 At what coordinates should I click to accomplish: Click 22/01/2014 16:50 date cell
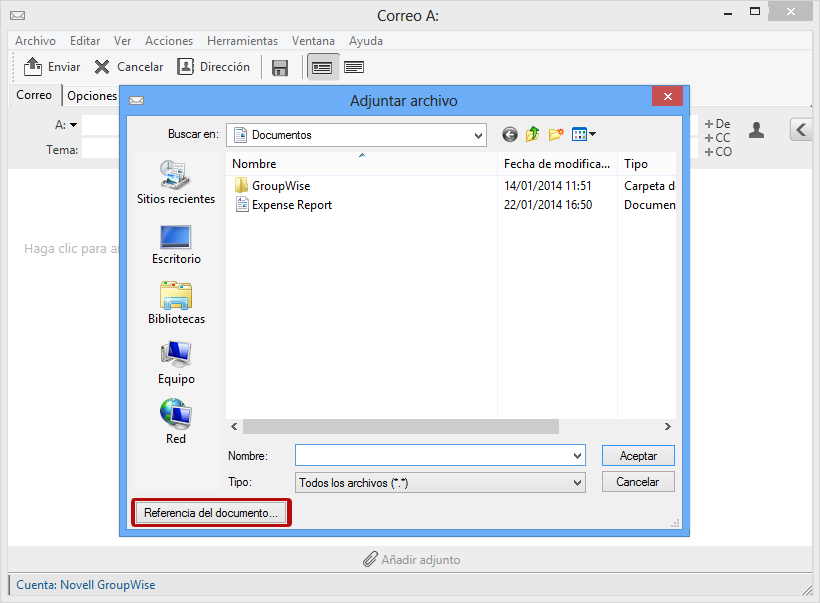click(x=548, y=205)
